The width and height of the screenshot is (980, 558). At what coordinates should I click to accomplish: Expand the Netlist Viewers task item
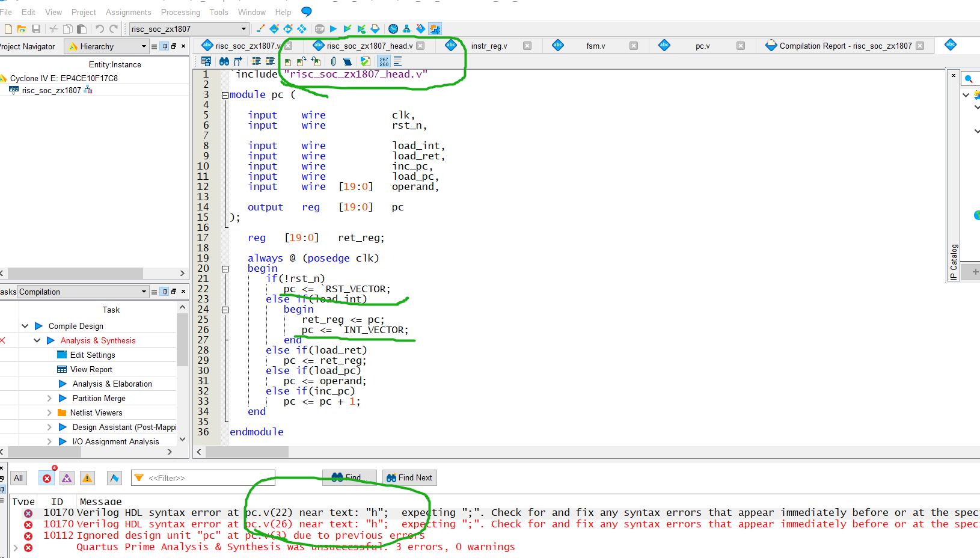(x=50, y=412)
